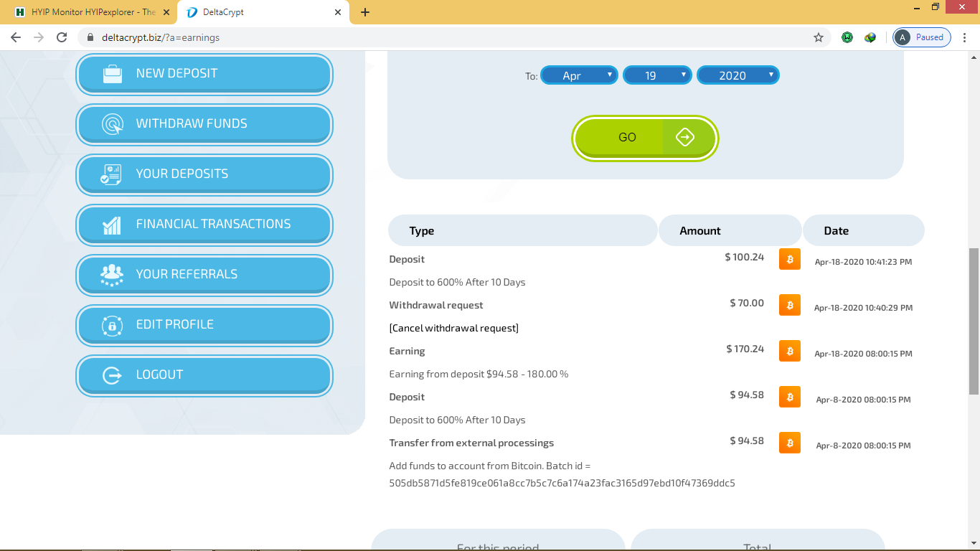Click the padlock icon on Edit Profile
980x551 pixels.
pos(112,325)
